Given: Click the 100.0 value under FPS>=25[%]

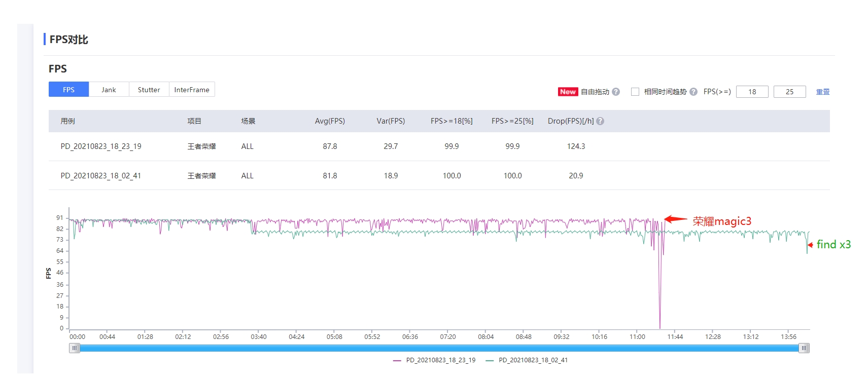Looking at the screenshot, I should click(x=512, y=176).
